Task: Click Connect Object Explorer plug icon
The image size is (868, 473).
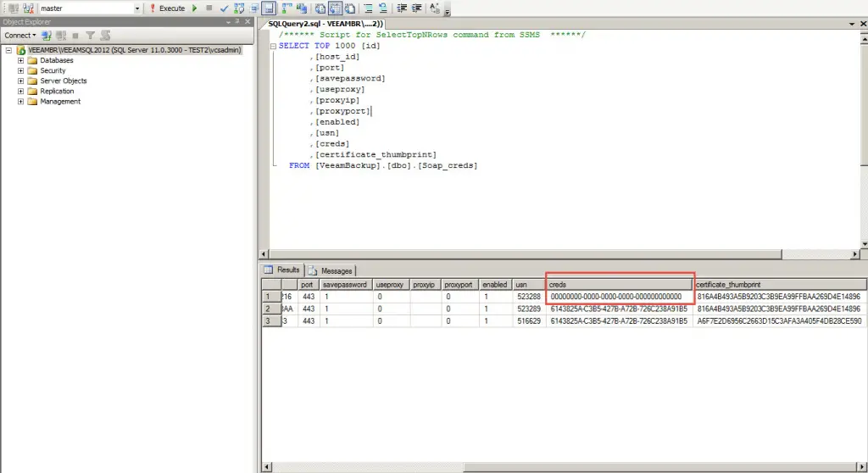Action: click(x=46, y=36)
